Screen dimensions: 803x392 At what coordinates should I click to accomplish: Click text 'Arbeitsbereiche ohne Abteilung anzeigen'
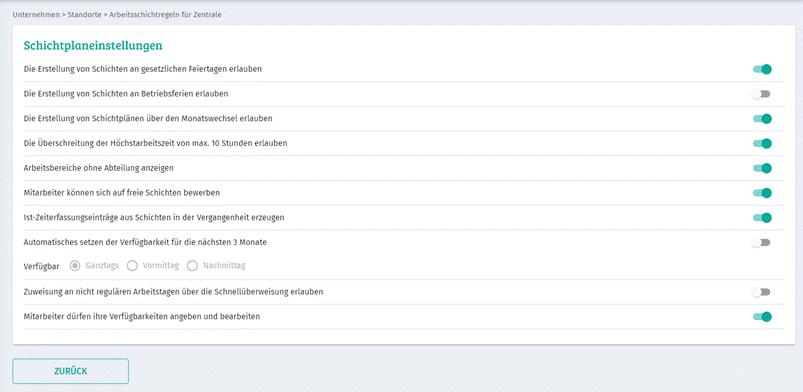(x=99, y=168)
